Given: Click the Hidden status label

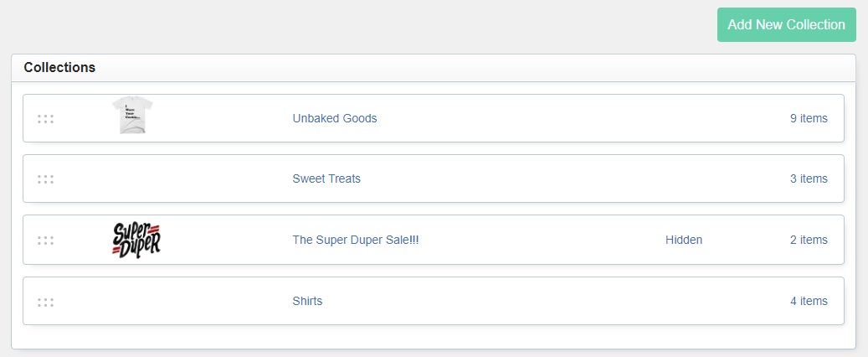Looking at the screenshot, I should (x=684, y=240).
